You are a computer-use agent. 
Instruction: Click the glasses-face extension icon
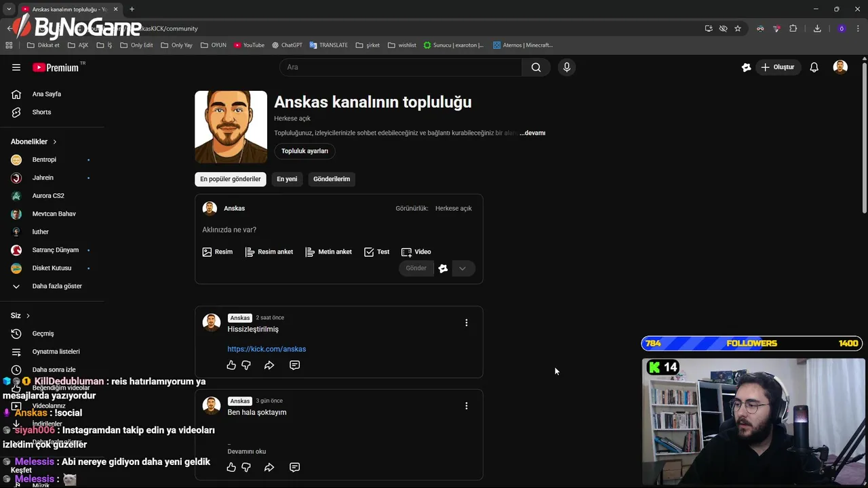point(760,28)
